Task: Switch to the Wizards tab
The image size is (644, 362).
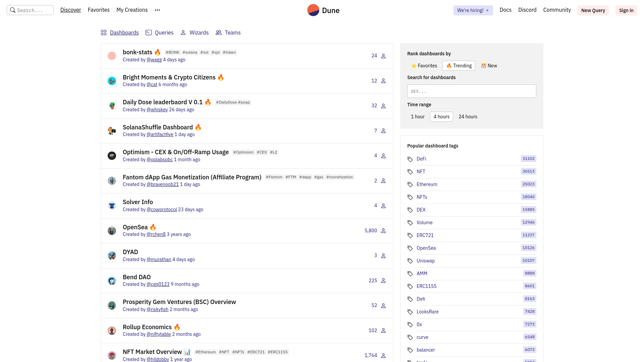Action: (x=195, y=33)
